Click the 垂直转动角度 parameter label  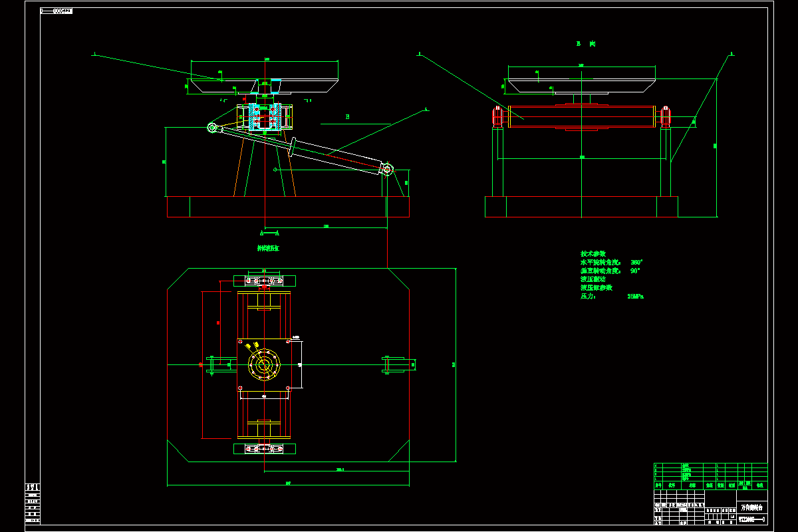[601, 271]
